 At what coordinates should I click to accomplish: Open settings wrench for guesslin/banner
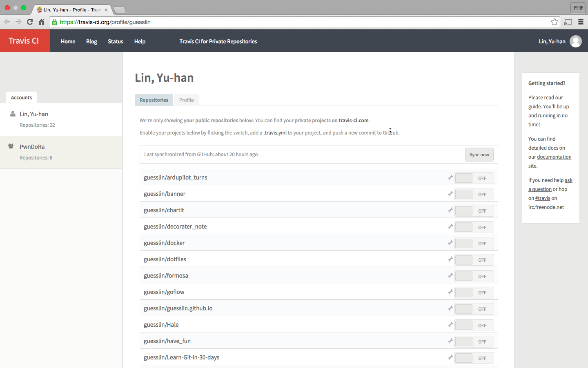pyautogui.click(x=450, y=194)
